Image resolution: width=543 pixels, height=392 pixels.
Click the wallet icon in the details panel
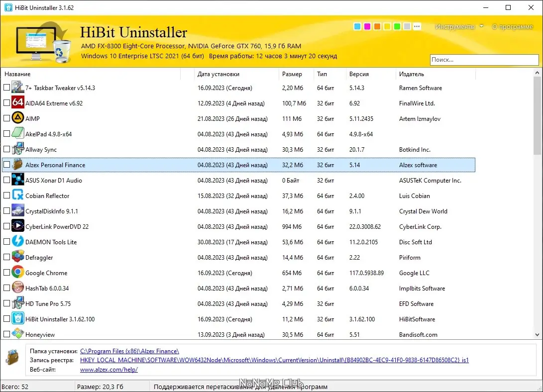(13, 357)
